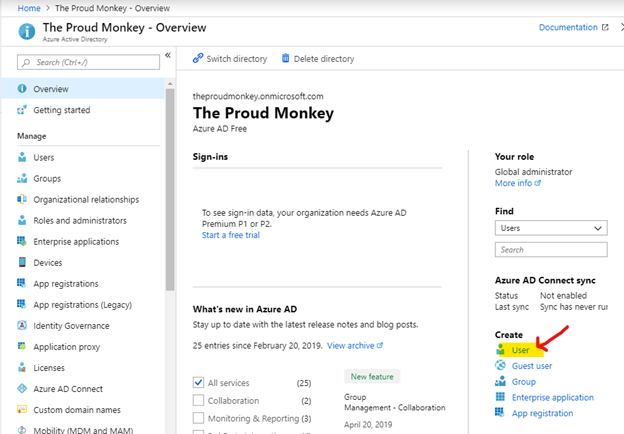Image resolution: width=624 pixels, height=434 pixels.
Task: Click the Users icon in Manage section
Action: point(22,157)
